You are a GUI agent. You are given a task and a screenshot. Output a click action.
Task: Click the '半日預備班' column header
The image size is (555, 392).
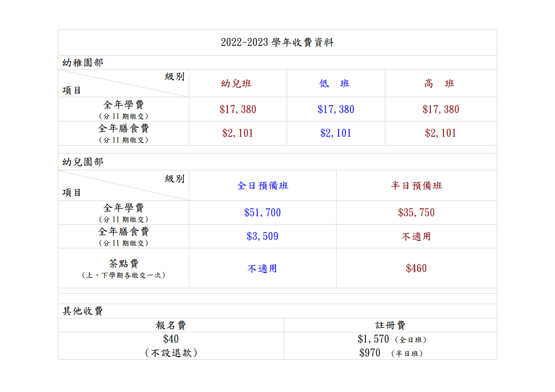click(417, 186)
